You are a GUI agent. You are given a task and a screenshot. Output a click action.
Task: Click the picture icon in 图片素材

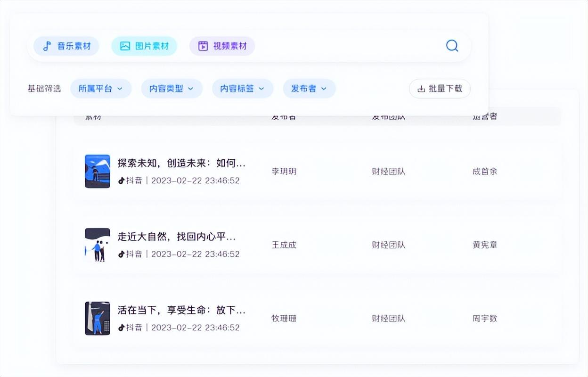125,46
